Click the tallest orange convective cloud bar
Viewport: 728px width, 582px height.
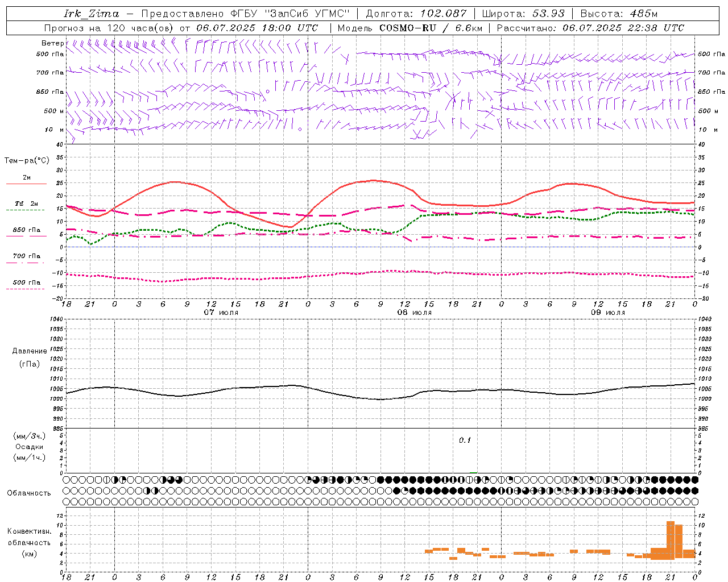coord(671,540)
